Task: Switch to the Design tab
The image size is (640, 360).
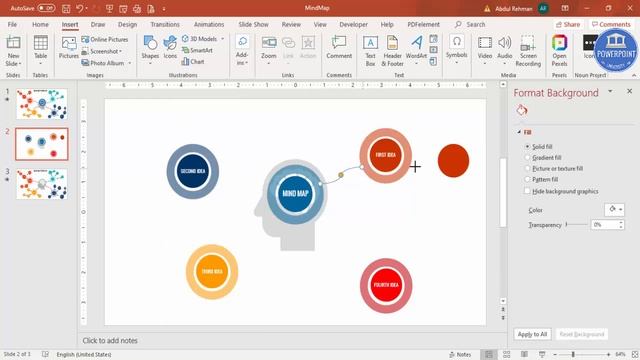Action: (x=127, y=24)
